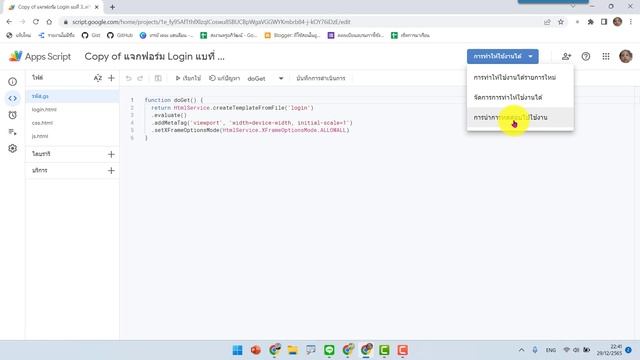640x360 pixels.
Task: Open PowerPoint from taskbar
Action: (256, 350)
